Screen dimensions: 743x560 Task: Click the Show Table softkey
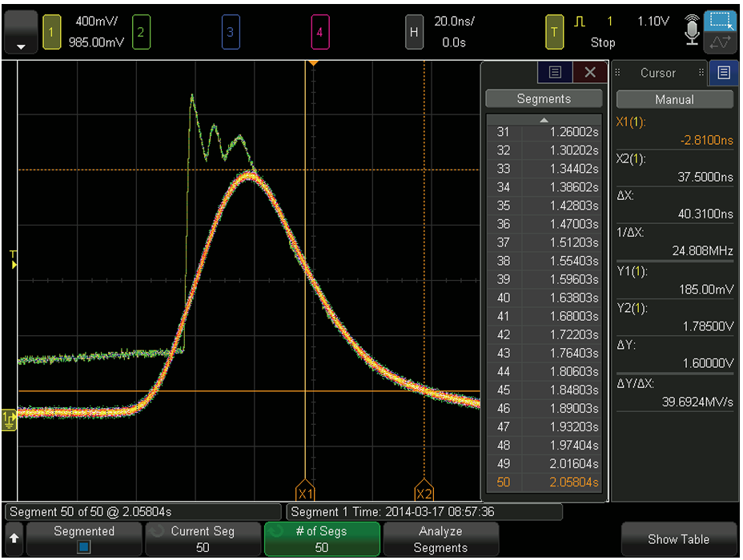click(679, 538)
